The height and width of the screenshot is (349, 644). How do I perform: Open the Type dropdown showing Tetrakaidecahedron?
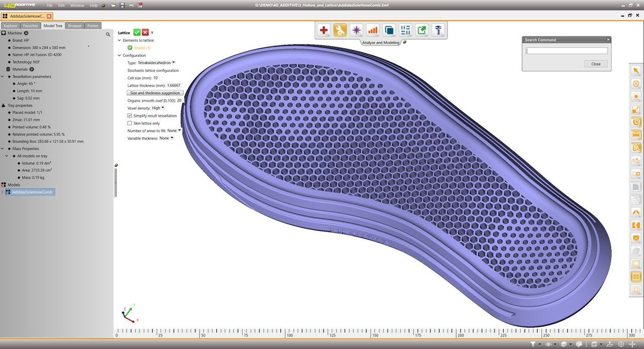pos(173,62)
